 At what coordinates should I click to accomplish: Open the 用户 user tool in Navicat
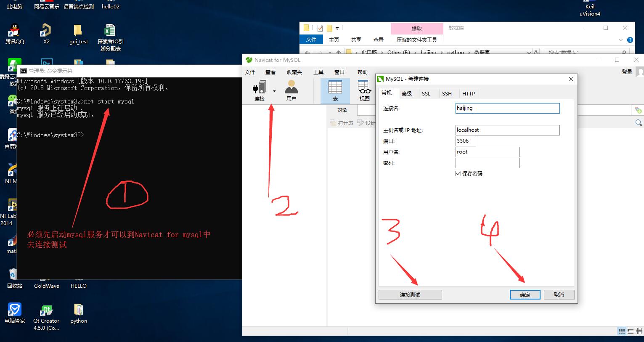pos(292,91)
